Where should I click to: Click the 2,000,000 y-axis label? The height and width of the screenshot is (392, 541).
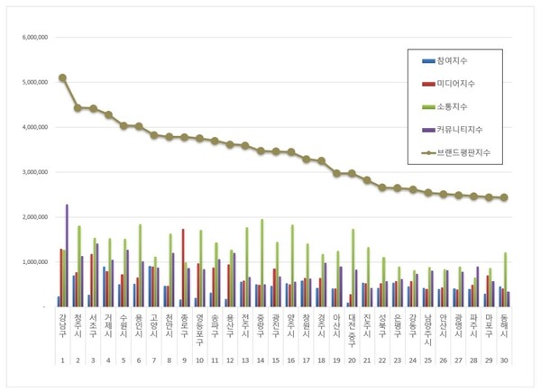[35, 217]
